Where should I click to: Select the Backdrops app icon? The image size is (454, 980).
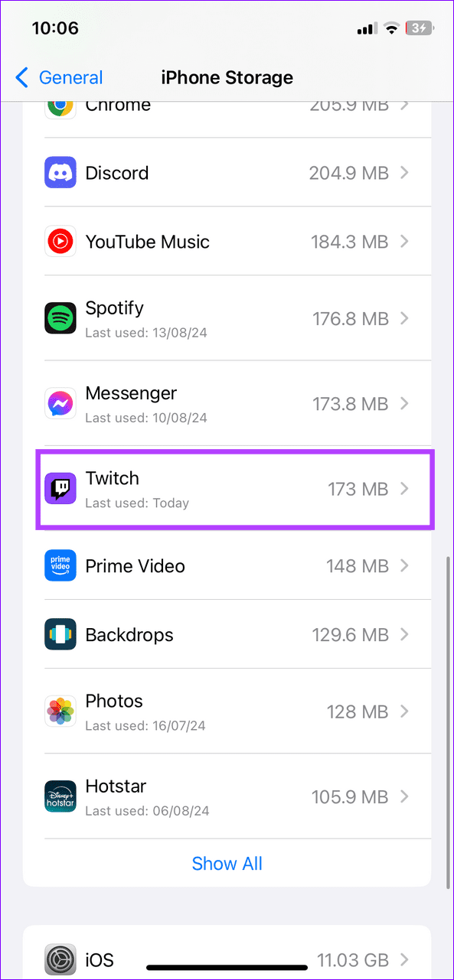click(60, 634)
